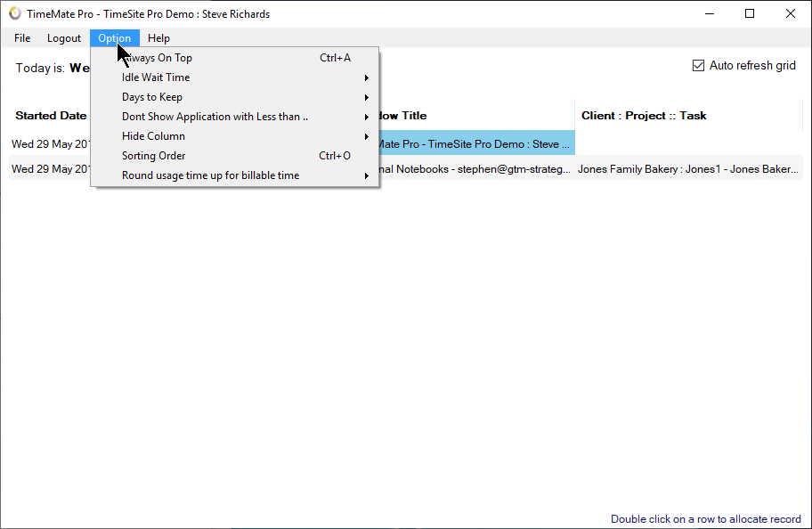
Task: Expand Hide Column submenu arrow
Action: click(366, 137)
